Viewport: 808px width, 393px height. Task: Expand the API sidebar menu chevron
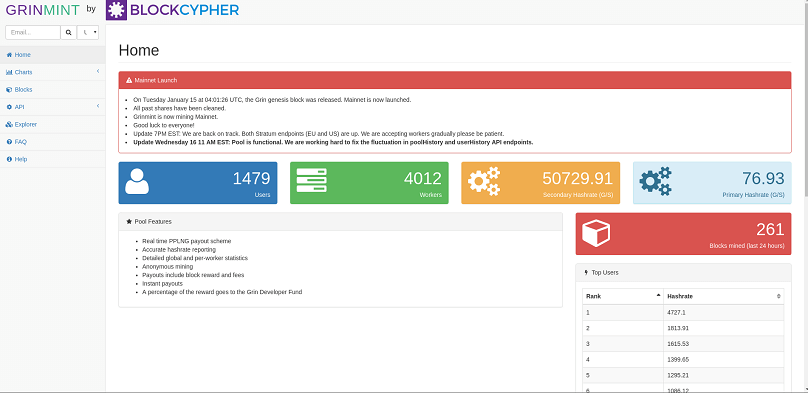pyautogui.click(x=98, y=106)
